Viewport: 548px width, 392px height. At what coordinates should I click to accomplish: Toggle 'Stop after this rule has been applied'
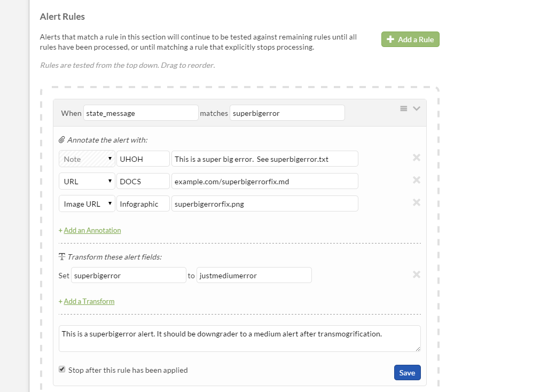pos(62,369)
